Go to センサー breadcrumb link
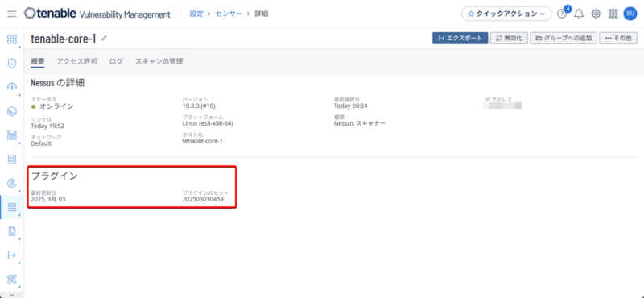The width and height of the screenshot is (644, 298). (229, 14)
